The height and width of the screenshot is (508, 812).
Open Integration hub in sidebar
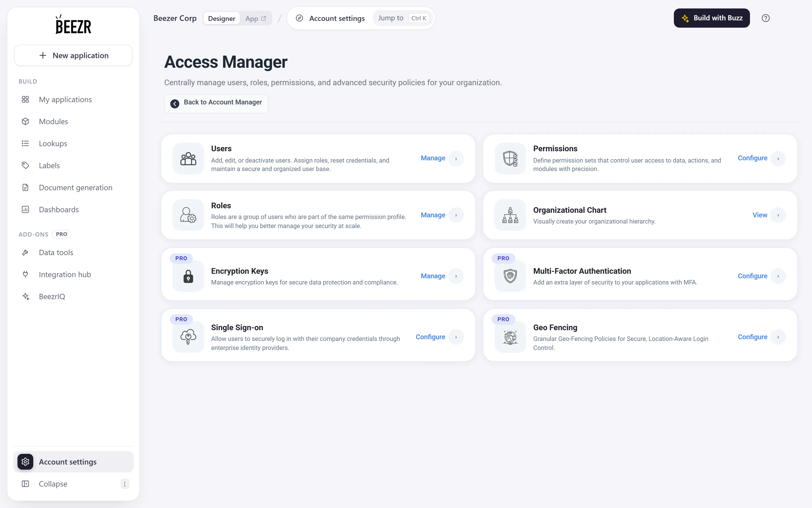coord(73,275)
